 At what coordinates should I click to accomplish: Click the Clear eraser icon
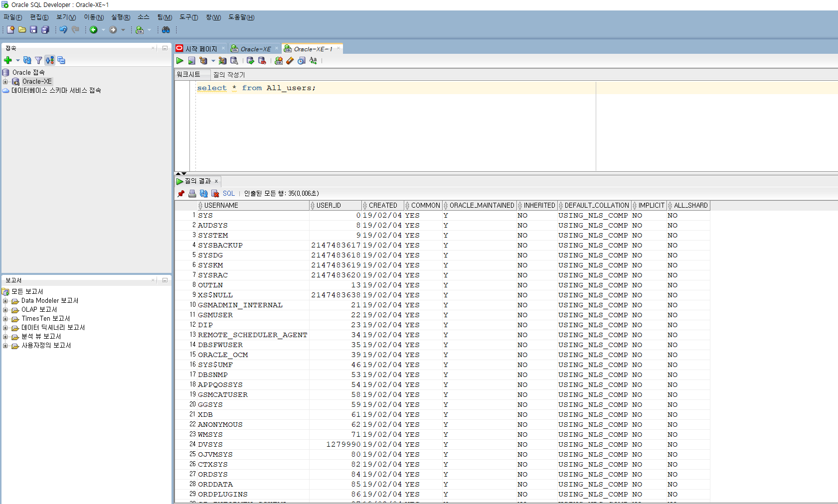point(290,61)
